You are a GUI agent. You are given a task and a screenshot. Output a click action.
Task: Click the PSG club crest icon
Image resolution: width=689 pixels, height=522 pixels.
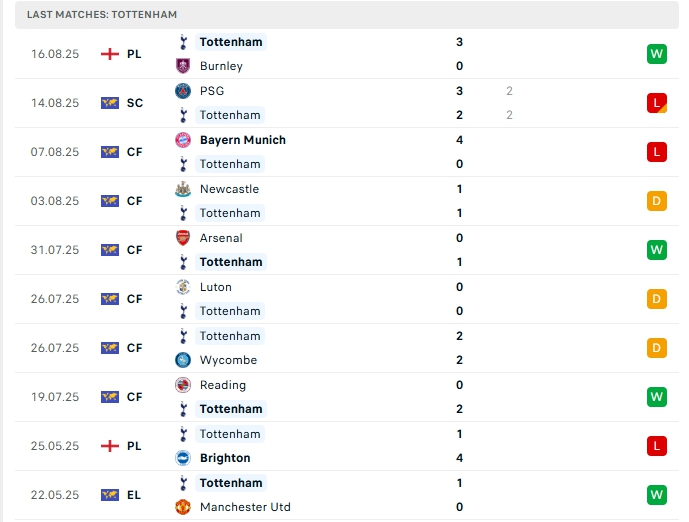coord(182,91)
